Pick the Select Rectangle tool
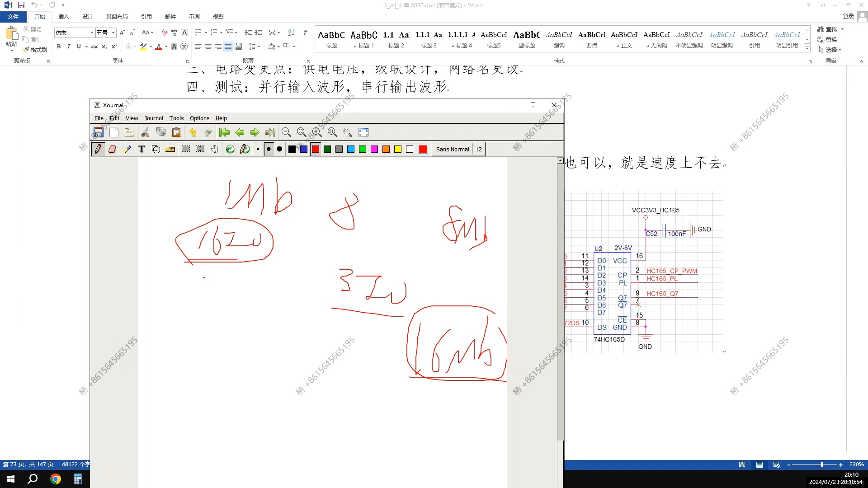 pos(186,149)
